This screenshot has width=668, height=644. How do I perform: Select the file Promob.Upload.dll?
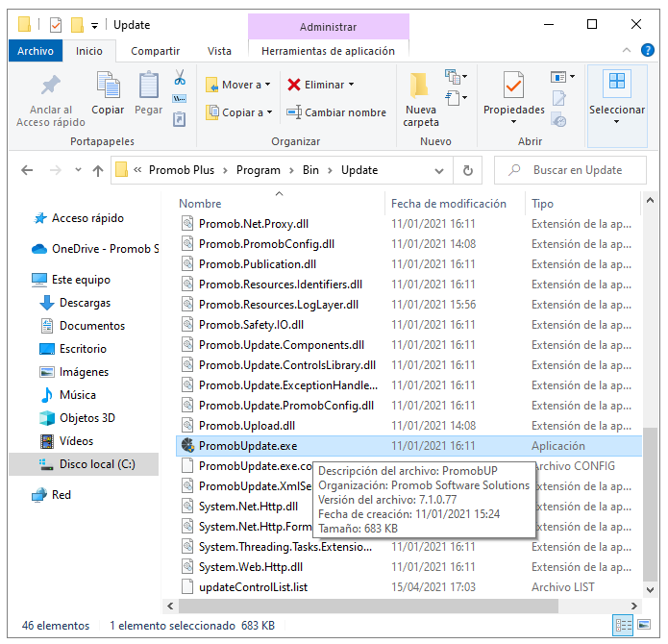point(247,426)
